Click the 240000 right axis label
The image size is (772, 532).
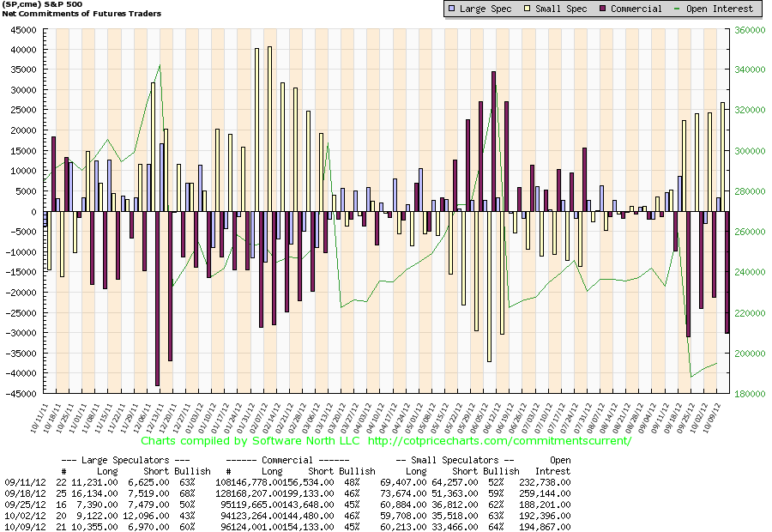tap(750, 272)
